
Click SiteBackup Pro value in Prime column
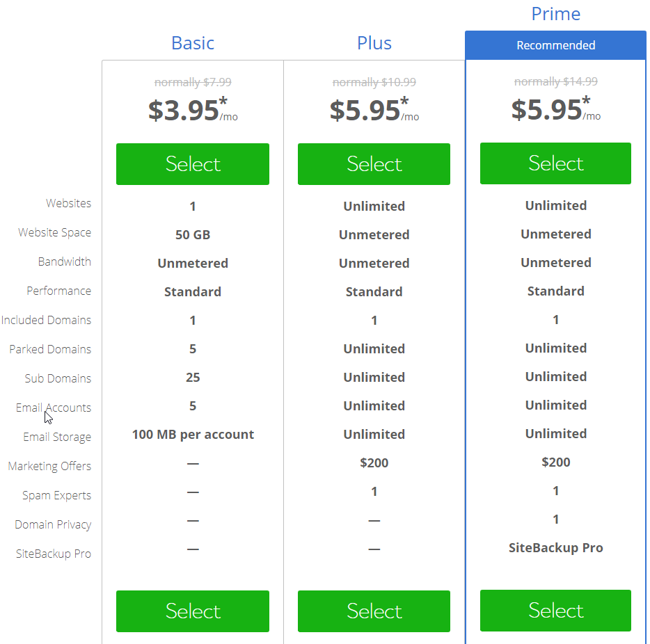(x=555, y=548)
